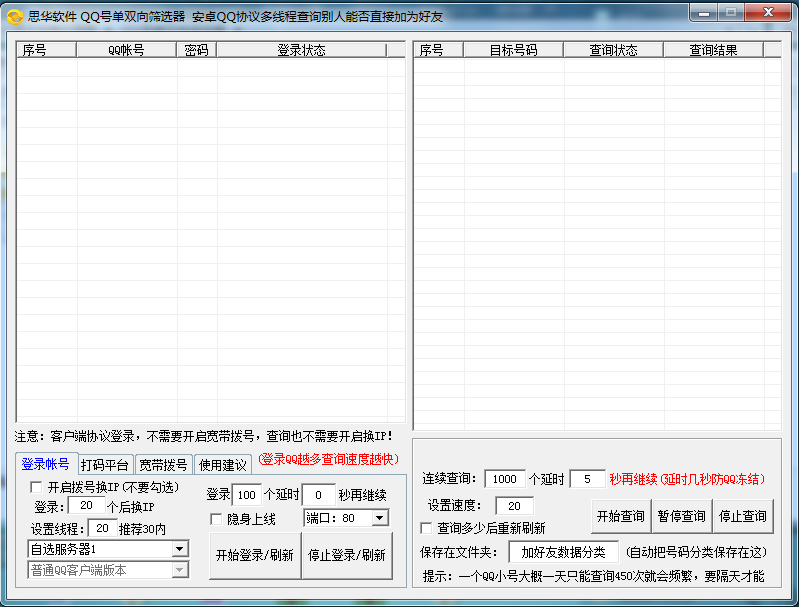
Task: Click the 设置线程 input field
Action: pyautogui.click(x=102, y=528)
